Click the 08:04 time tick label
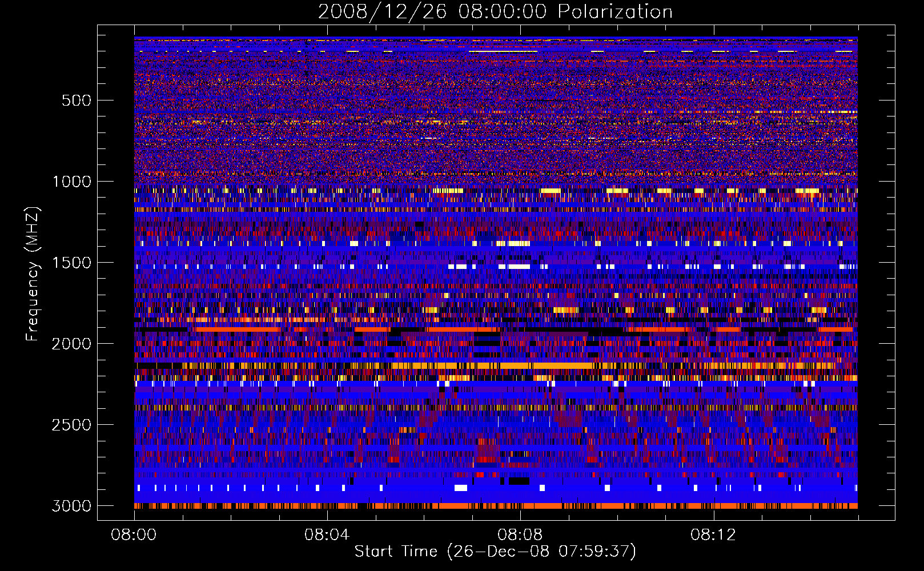 [x=327, y=535]
